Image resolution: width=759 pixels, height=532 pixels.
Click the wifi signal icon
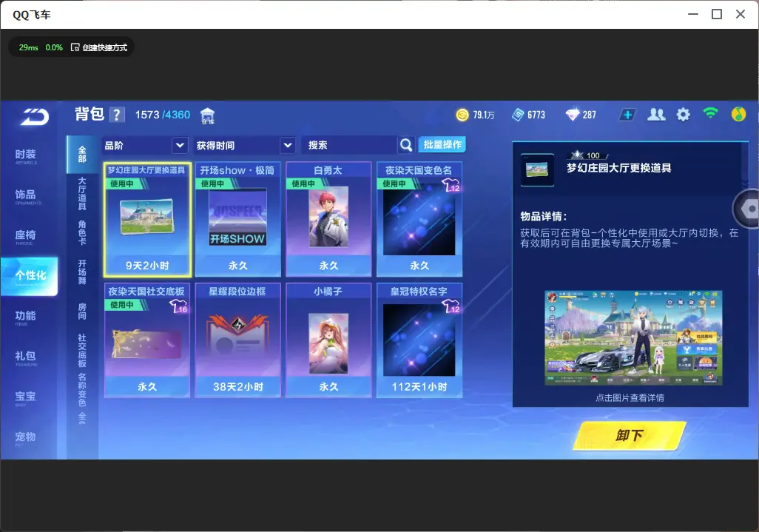coord(710,113)
